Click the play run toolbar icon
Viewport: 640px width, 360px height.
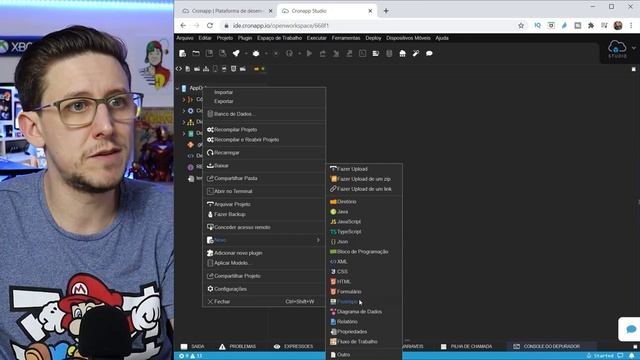click(x=309, y=53)
